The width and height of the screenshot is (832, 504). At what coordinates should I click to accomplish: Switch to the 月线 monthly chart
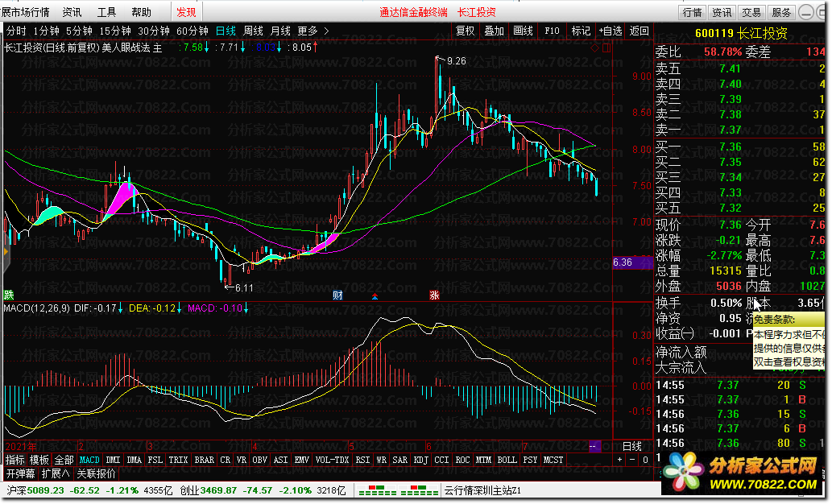point(280,31)
